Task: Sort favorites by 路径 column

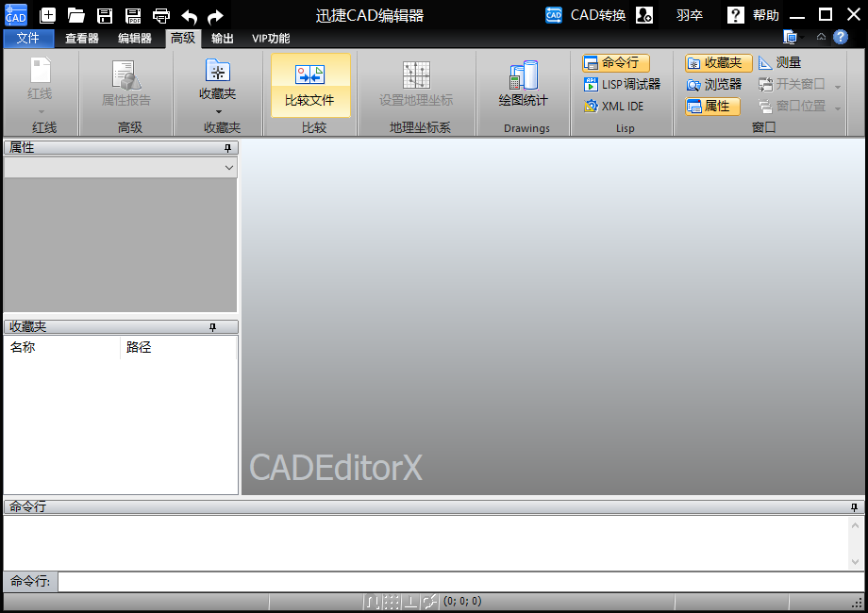Action: coord(177,347)
